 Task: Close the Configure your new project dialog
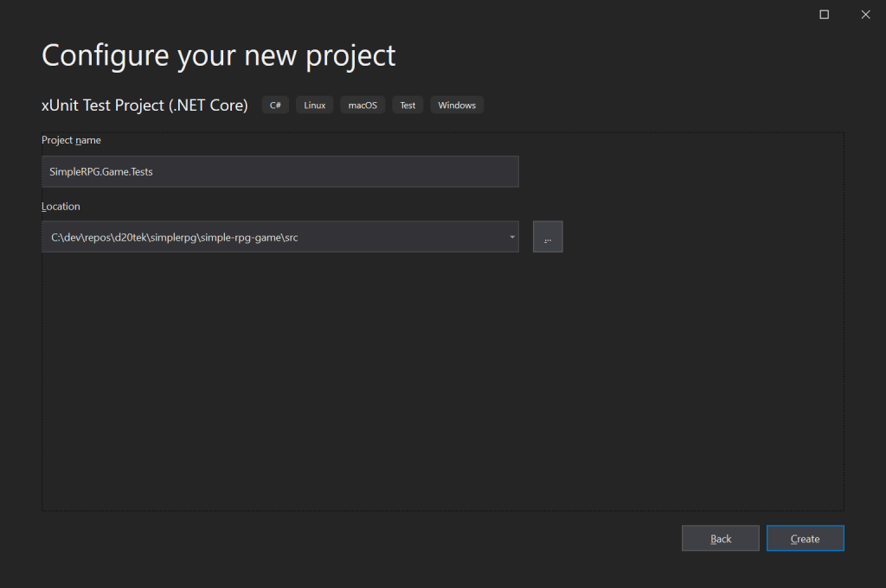864,14
